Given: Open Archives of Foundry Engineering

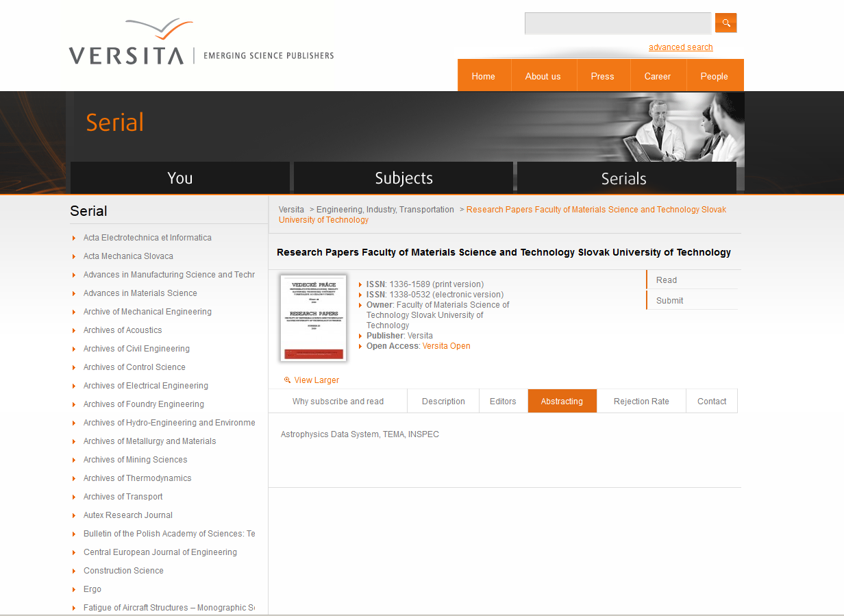Looking at the screenshot, I should 144,404.
